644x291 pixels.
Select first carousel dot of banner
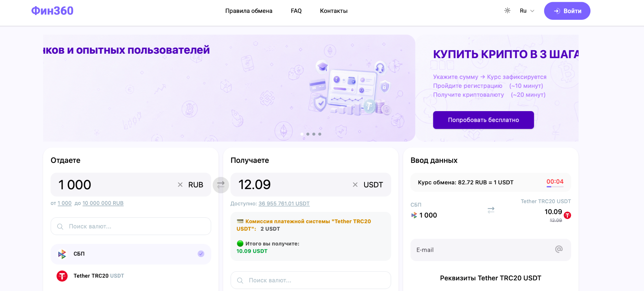tap(302, 134)
